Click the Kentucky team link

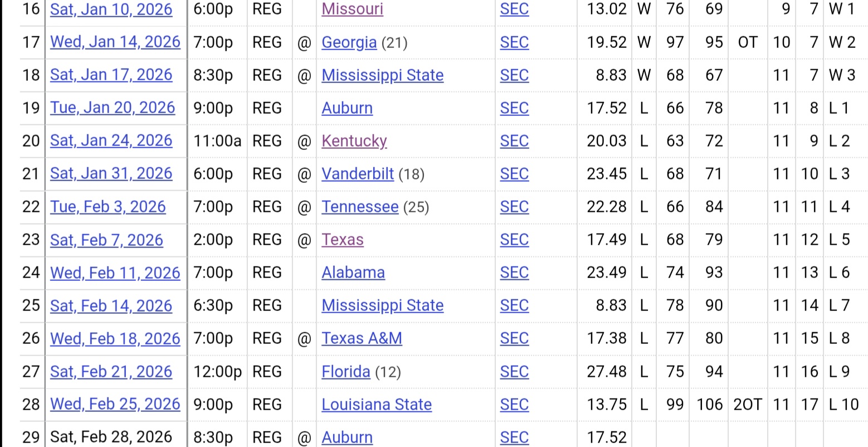(354, 141)
